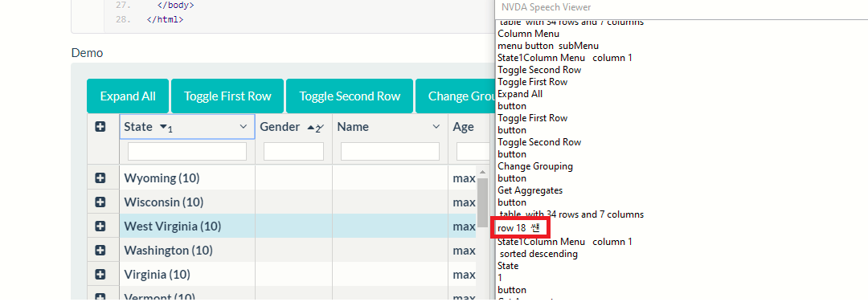Viewport: 868px width, 302px height.
Task: Expand the Wyoming group row
Action: 100,178
